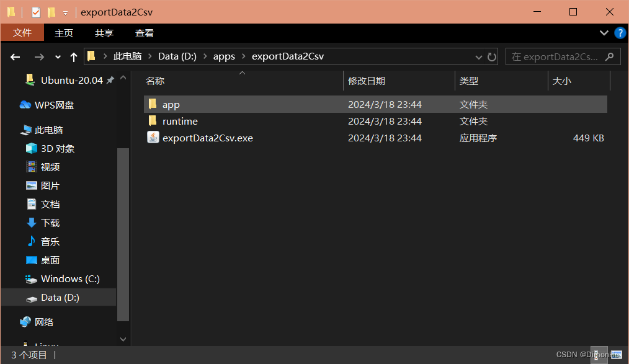The image size is (629, 364).
Task: Open Windows (C:) in the navigation pane
Action: pyautogui.click(x=70, y=278)
